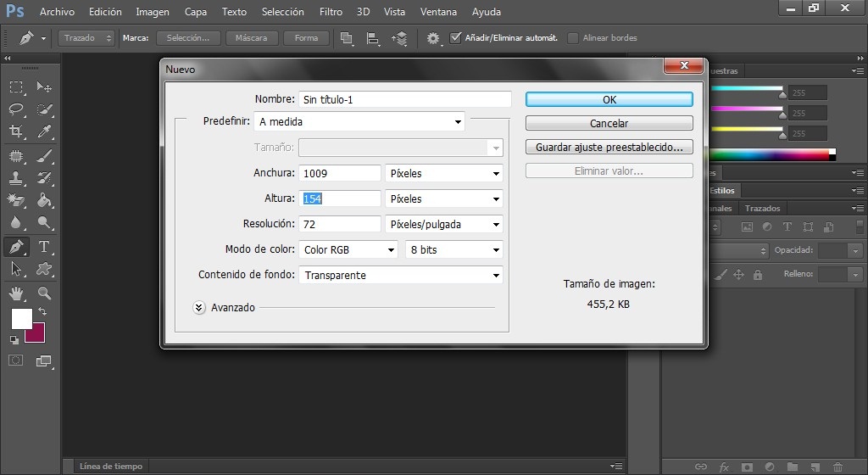
Task: Select the Lasso tool
Action: [x=16, y=109]
